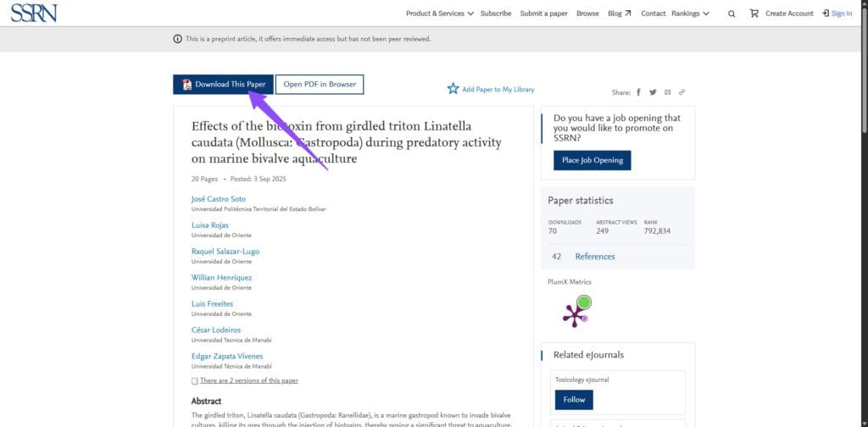The height and width of the screenshot is (427, 868).
Task: Download This Paper button
Action: 223,85
